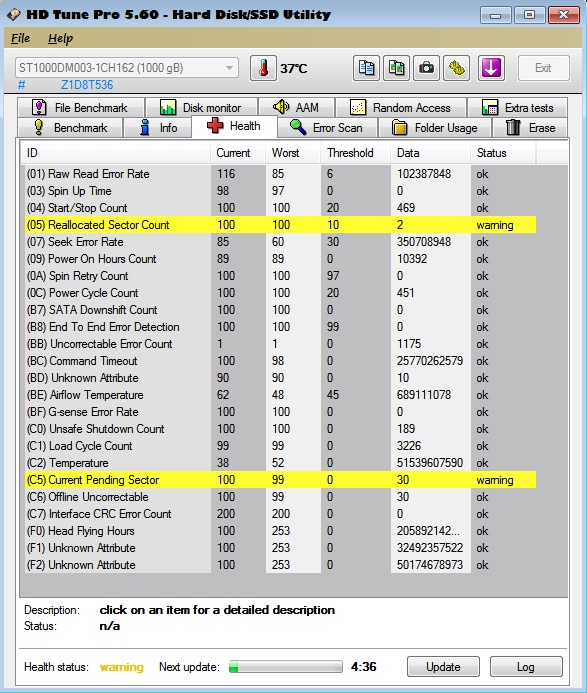Click the camera save screenshot icon

426,68
